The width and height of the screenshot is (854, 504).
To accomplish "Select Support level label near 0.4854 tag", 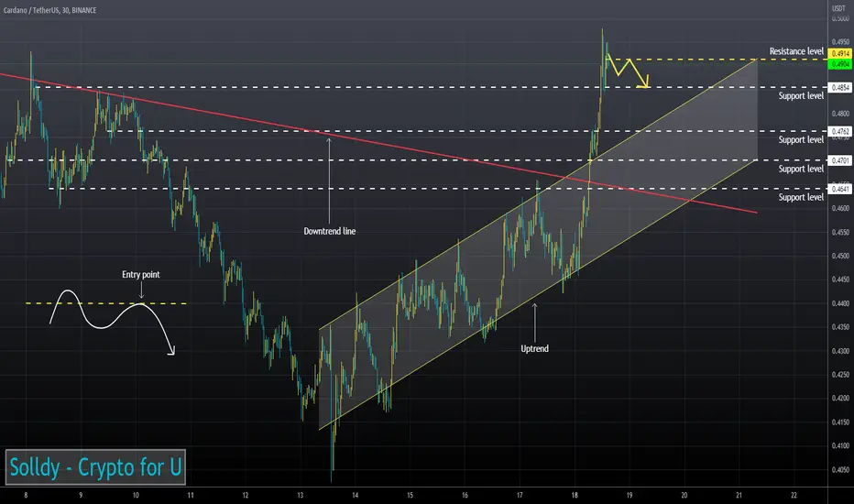I will click(801, 96).
